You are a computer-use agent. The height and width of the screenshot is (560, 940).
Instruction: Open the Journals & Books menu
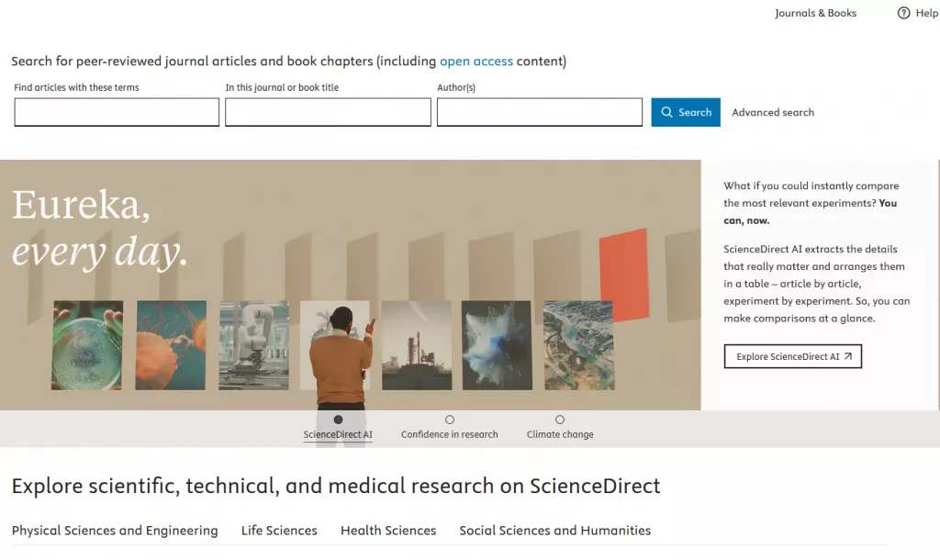815,13
